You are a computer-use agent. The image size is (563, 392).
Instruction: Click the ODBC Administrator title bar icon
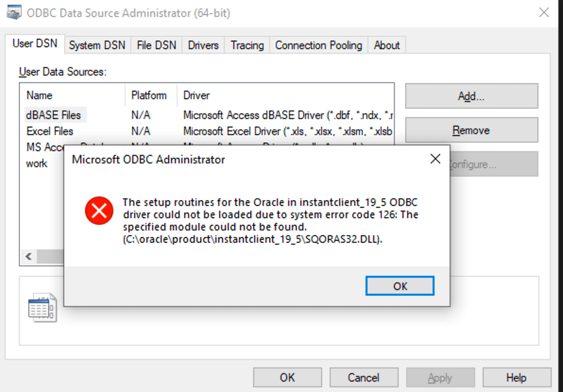[14, 13]
